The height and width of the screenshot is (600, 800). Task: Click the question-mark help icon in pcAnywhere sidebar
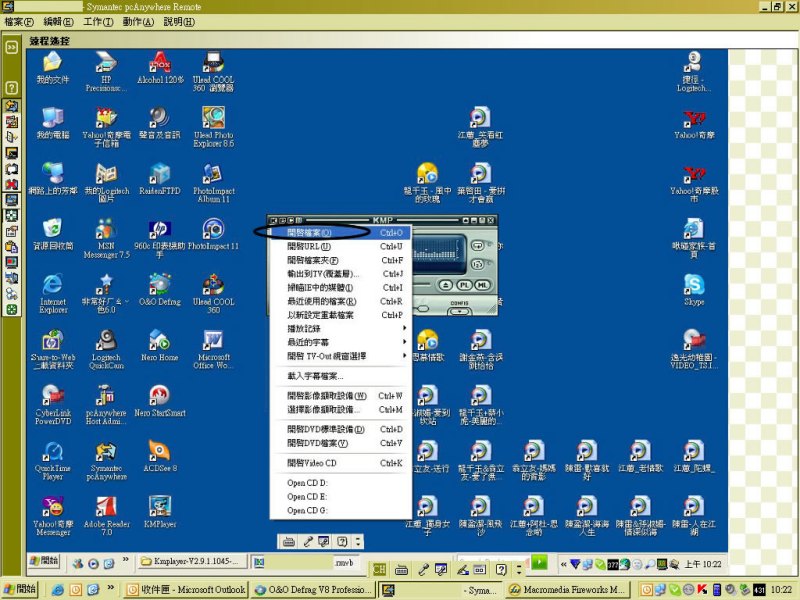coord(11,87)
